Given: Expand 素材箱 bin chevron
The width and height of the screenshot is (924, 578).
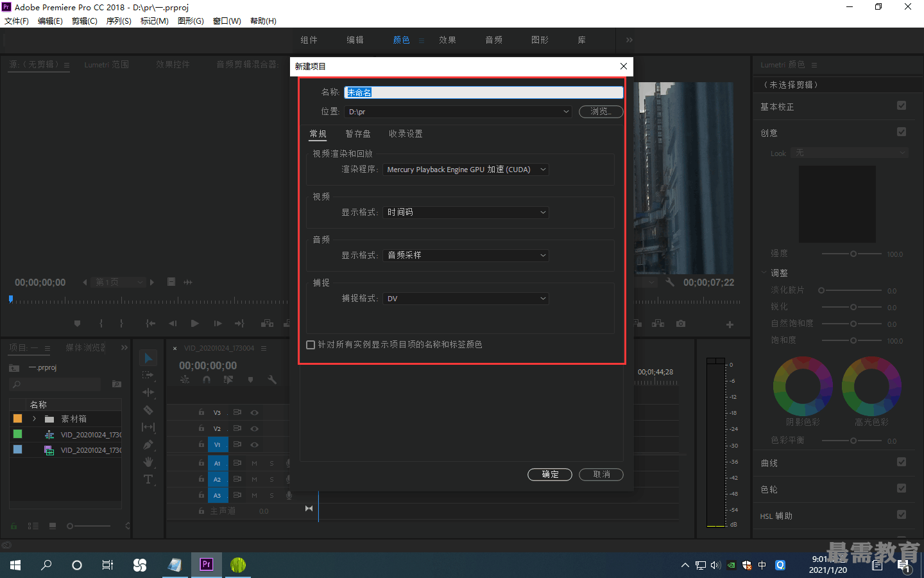Looking at the screenshot, I should point(34,419).
